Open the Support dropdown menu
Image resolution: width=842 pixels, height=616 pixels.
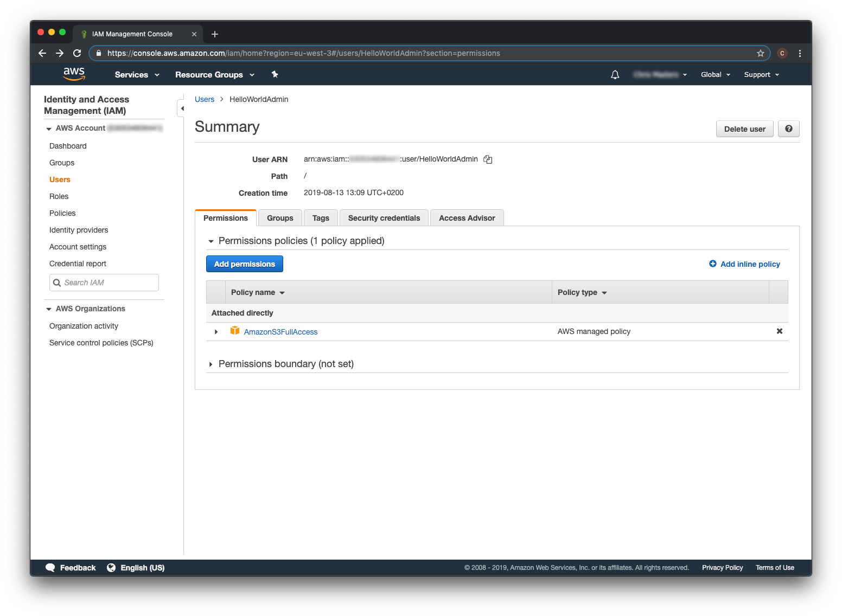pos(762,75)
